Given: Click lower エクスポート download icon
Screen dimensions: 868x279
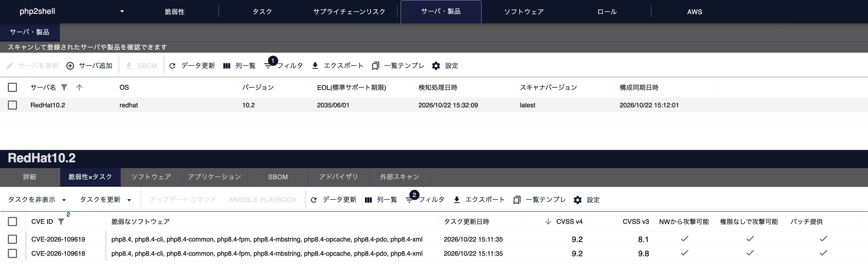Looking at the screenshot, I should click(x=457, y=200).
